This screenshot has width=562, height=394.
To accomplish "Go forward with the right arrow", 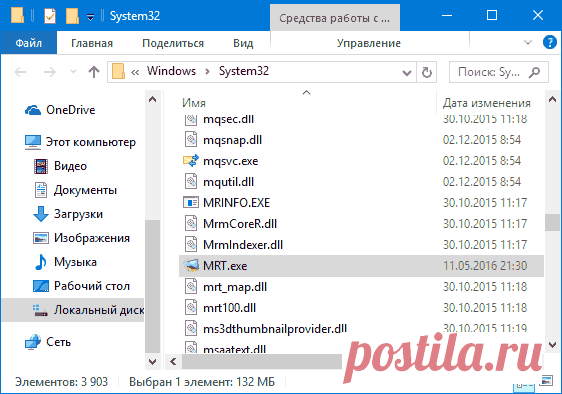I will pos(49,72).
